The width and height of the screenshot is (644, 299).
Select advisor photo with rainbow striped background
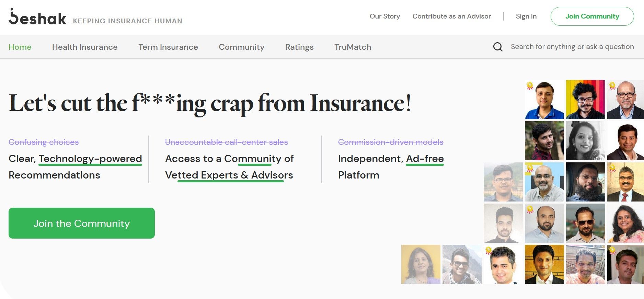(585, 100)
